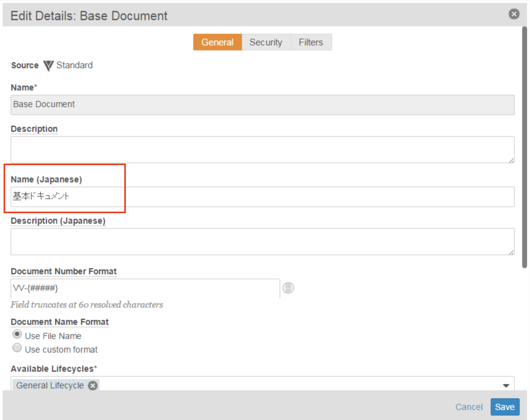Cancel editing Base Document
This screenshot has width=530, height=420.
tap(469, 407)
